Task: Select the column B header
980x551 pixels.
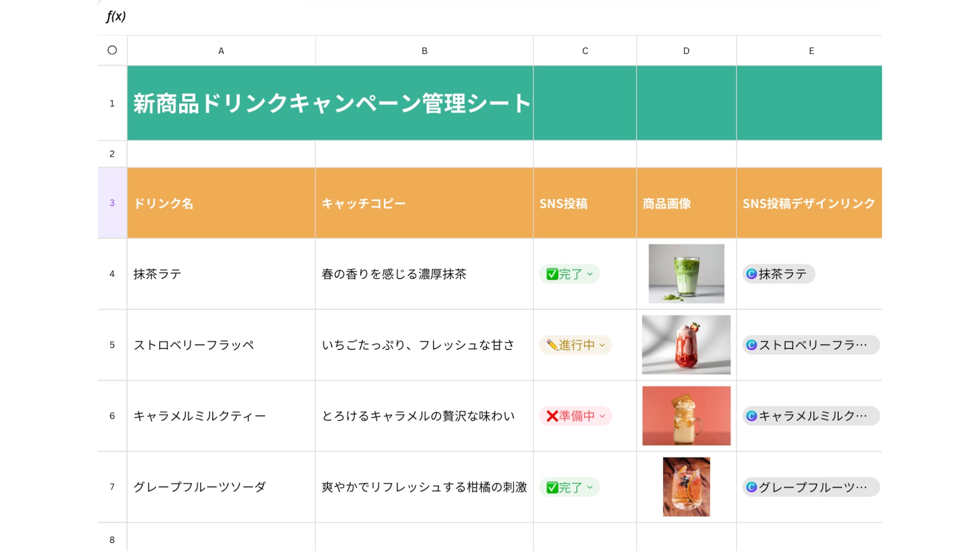Action: tap(424, 51)
